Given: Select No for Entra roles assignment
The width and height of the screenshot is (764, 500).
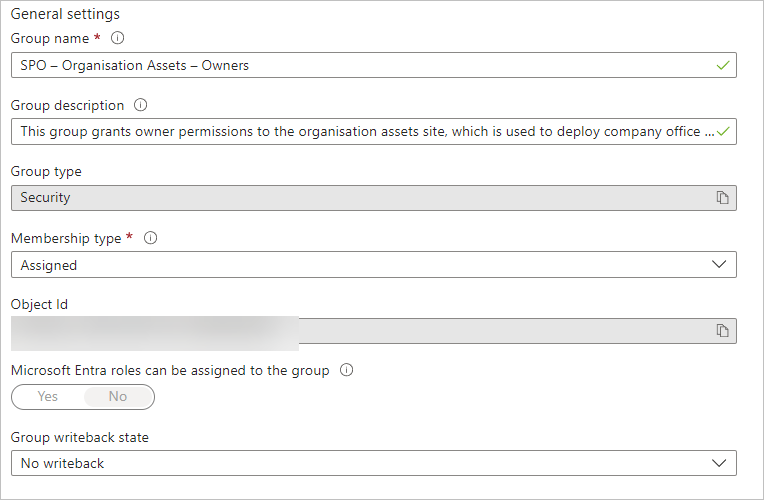Looking at the screenshot, I should 118,397.
